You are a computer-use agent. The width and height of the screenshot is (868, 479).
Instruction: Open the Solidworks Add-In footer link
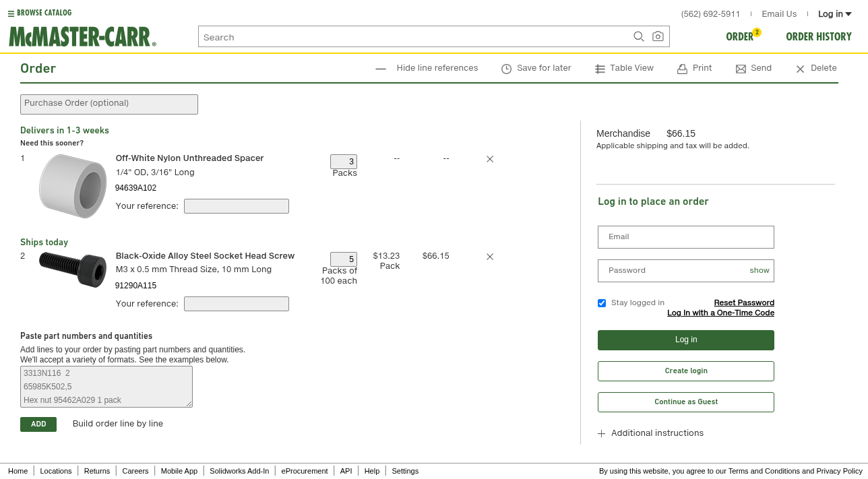239,471
